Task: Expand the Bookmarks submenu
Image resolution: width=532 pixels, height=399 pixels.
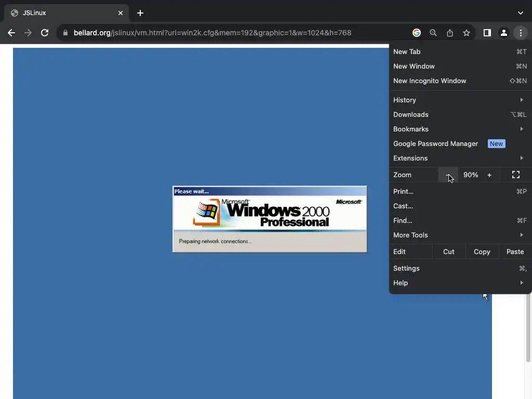Action: (460, 129)
